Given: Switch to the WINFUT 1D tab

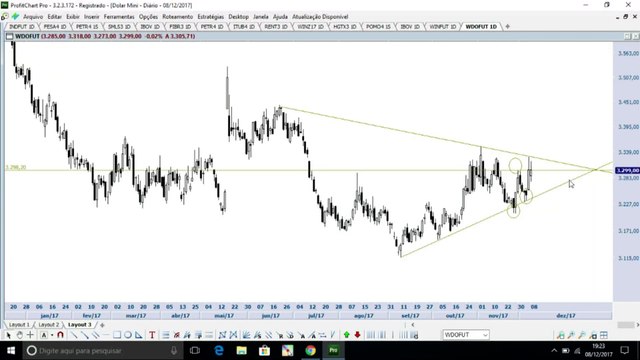Looking at the screenshot, I should (442, 27).
